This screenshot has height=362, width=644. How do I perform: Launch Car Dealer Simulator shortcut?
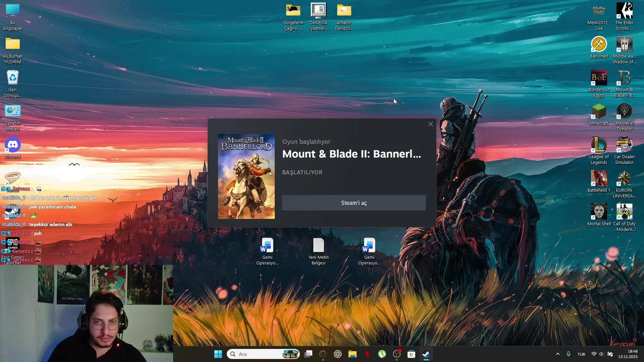pyautogui.click(x=624, y=151)
